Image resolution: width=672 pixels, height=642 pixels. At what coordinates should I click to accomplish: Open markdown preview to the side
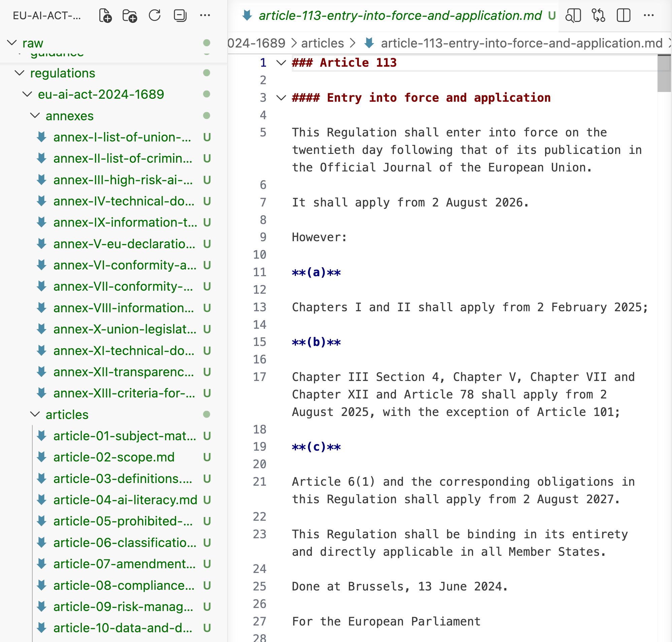pos(573,15)
